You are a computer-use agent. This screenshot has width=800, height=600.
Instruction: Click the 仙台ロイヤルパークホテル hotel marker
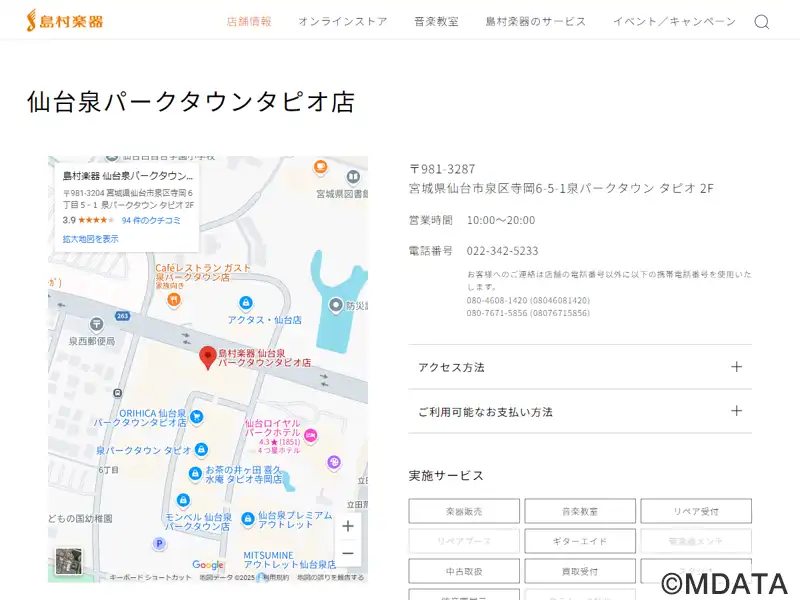tap(310, 435)
